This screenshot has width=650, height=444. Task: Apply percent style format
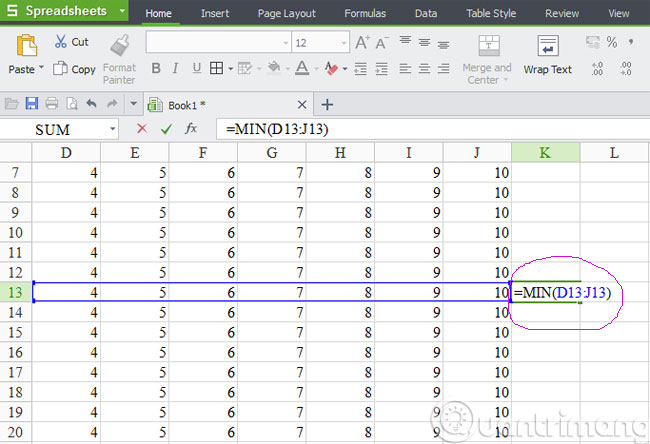611,42
